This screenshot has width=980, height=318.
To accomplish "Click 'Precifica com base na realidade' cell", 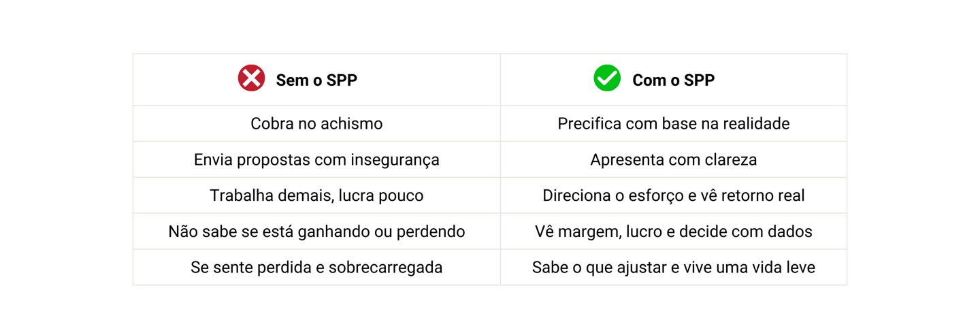I will (x=674, y=123).
